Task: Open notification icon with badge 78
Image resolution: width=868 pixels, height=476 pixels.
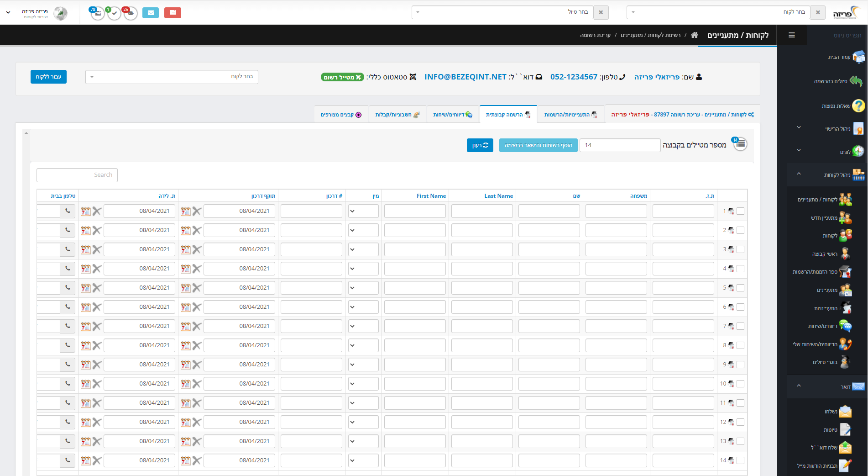Action: click(97, 13)
